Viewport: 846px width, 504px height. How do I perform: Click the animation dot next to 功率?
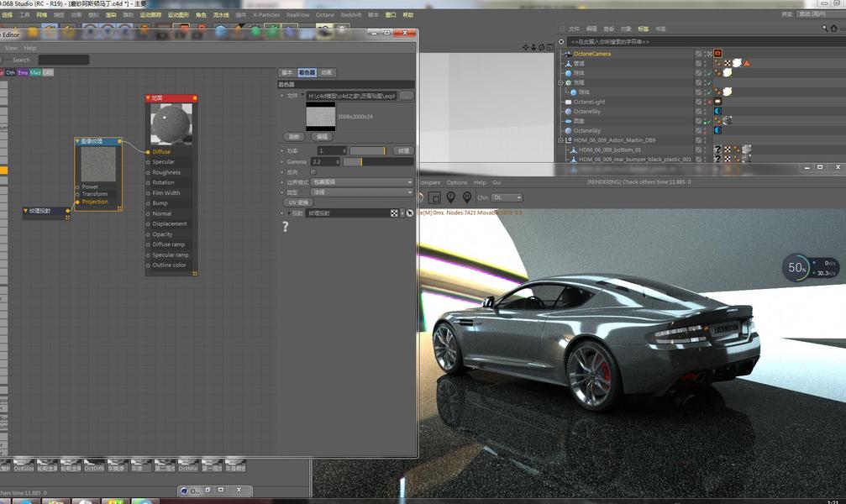point(281,151)
